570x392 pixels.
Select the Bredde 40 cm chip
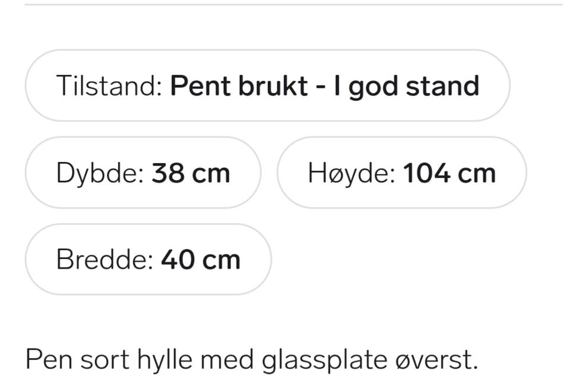pos(148,259)
